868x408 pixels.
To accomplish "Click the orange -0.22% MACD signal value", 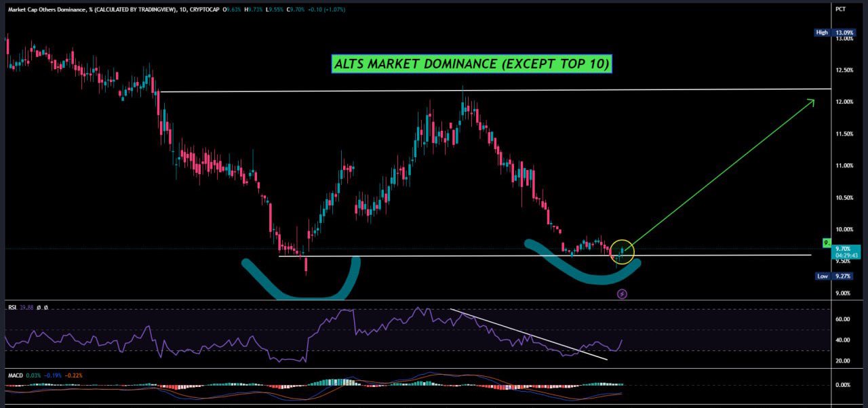I will 75,375.
